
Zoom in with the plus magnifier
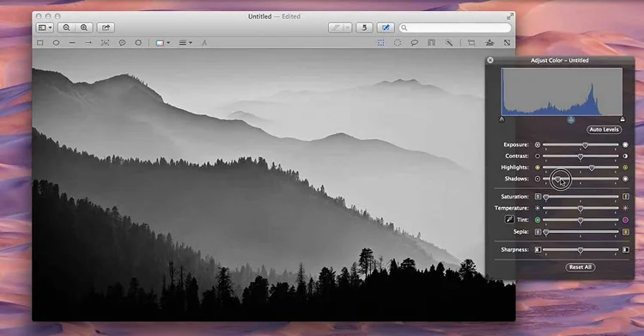coord(84,27)
